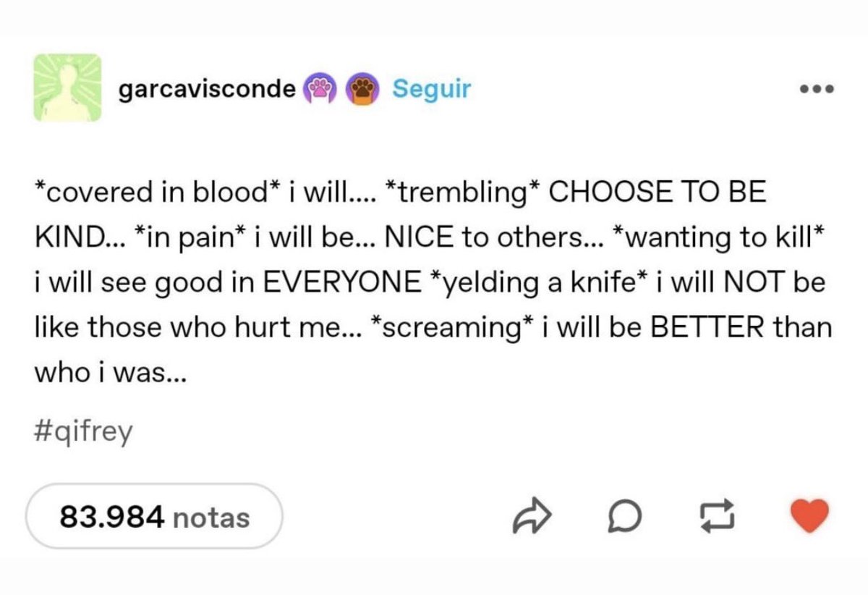Follow the blog with Seguir

tap(431, 89)
